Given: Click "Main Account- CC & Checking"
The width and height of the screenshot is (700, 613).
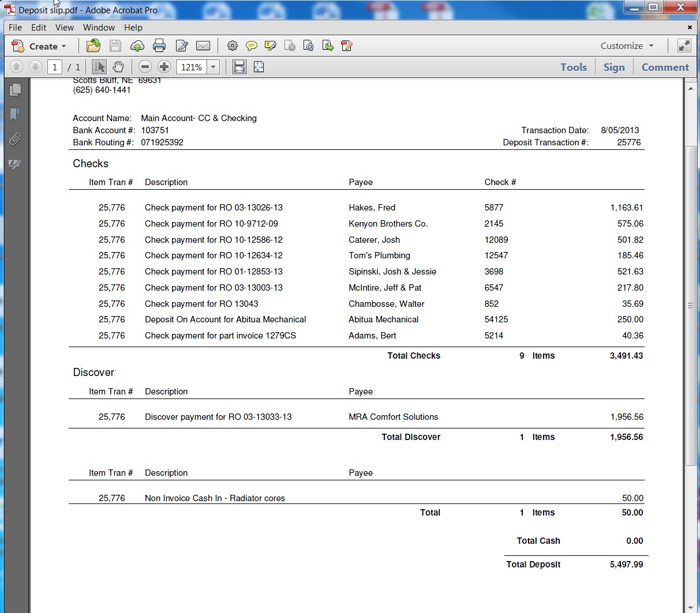Looking at the screenshot, I should [199, 118].
